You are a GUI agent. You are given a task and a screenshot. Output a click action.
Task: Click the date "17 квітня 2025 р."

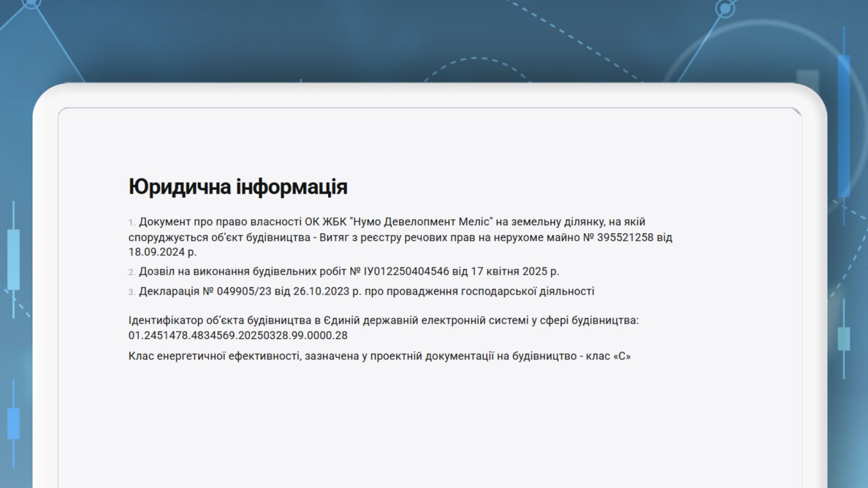coord(515,271)
